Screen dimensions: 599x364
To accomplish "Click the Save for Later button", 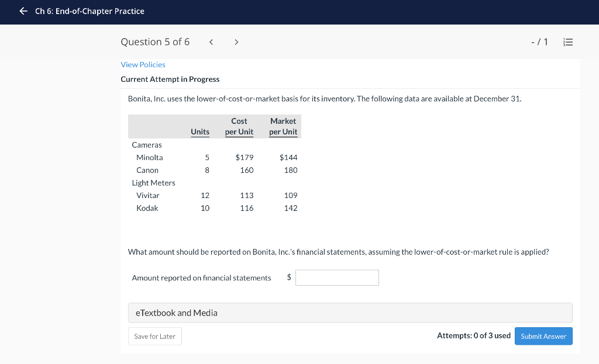I will (154, 336).
